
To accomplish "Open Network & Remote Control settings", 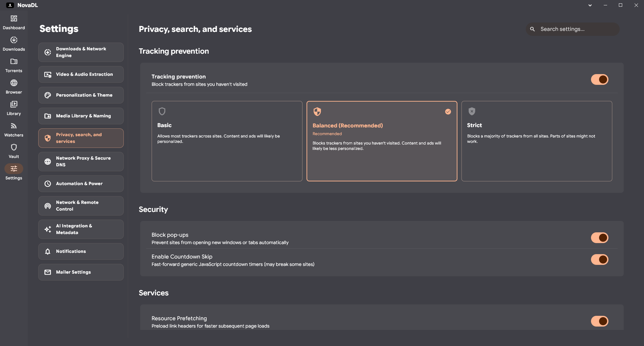I will (x=81, y=206).
